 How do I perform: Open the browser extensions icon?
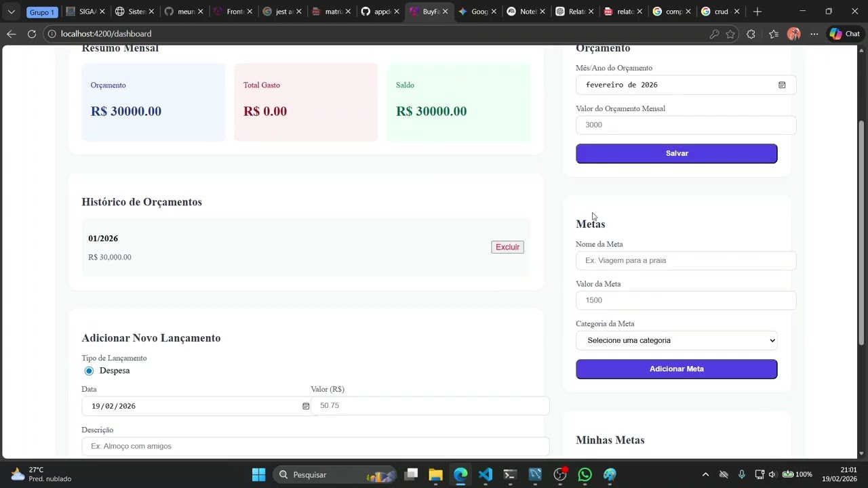[751, 34]
